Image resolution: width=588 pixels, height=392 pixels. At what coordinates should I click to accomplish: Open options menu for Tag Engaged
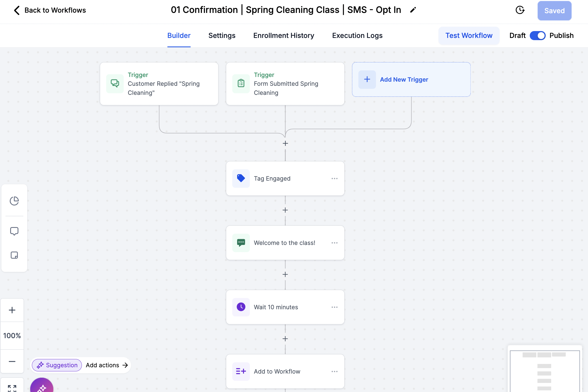point(334,178)
